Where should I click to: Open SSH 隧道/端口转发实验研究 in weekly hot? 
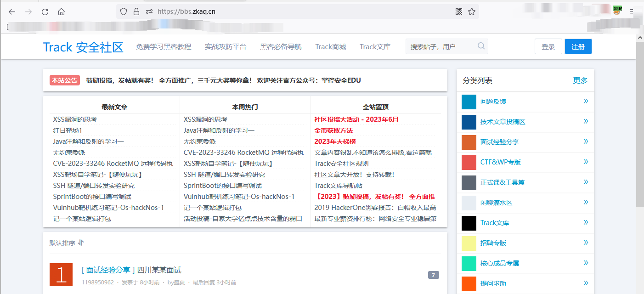(224, 175)
